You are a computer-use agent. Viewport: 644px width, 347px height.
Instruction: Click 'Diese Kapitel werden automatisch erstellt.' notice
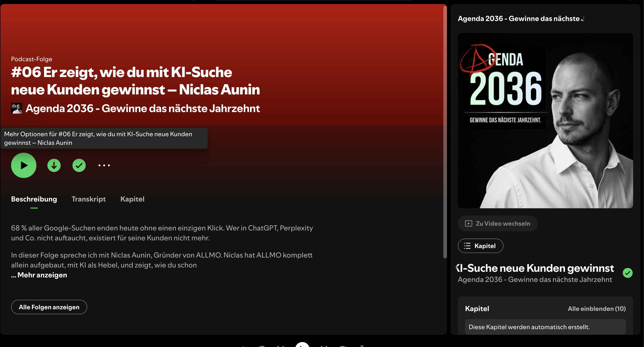[x=545, y=327]
